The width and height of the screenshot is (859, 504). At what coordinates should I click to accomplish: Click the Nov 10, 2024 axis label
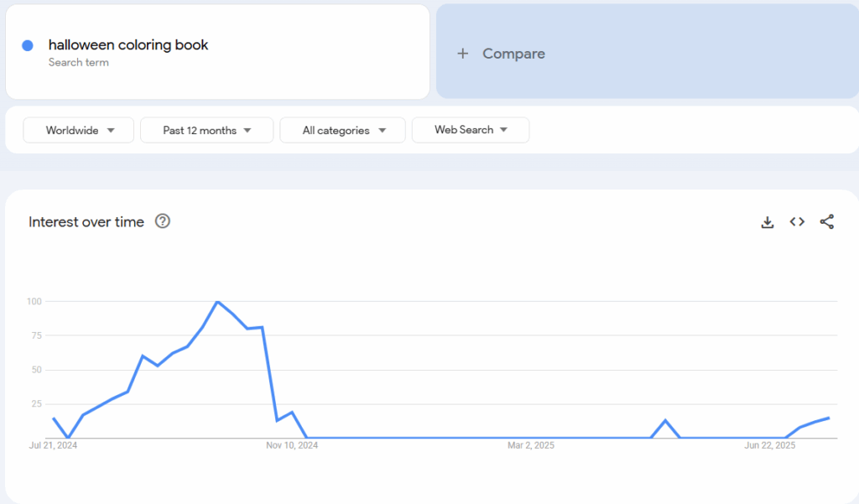(x=292, y=445)
